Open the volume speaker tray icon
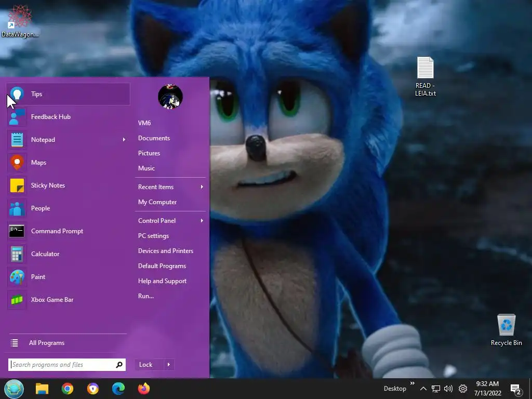The width and height of the screenshot is (532, 399). click(448, 389)
